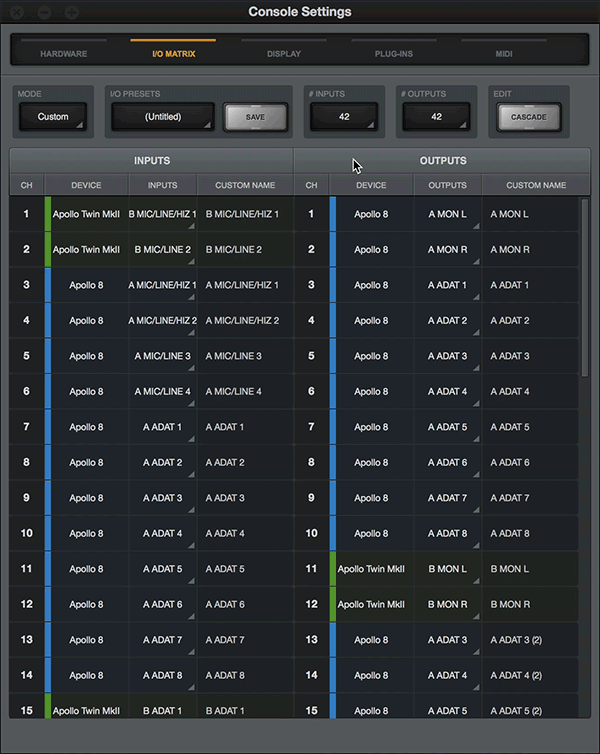Edit output custom name B MON R
600x754 pixels.
530,604
